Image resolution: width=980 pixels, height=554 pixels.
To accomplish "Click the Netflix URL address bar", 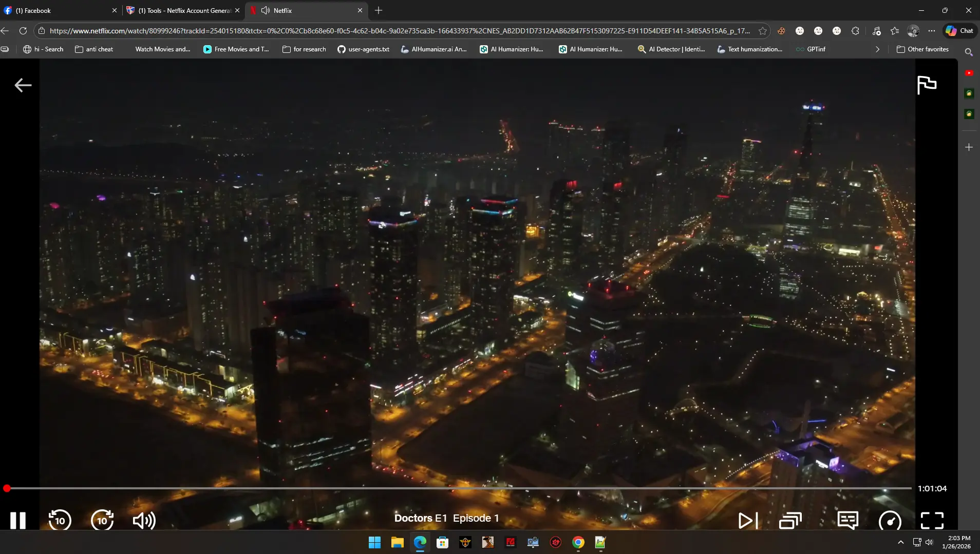I will (x=400, y=31).
